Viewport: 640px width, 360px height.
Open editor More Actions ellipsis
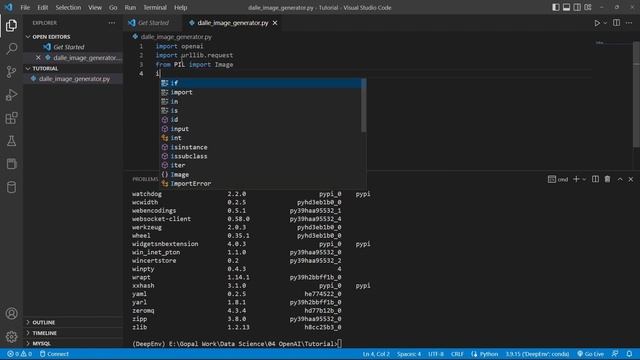click(629, 23)
